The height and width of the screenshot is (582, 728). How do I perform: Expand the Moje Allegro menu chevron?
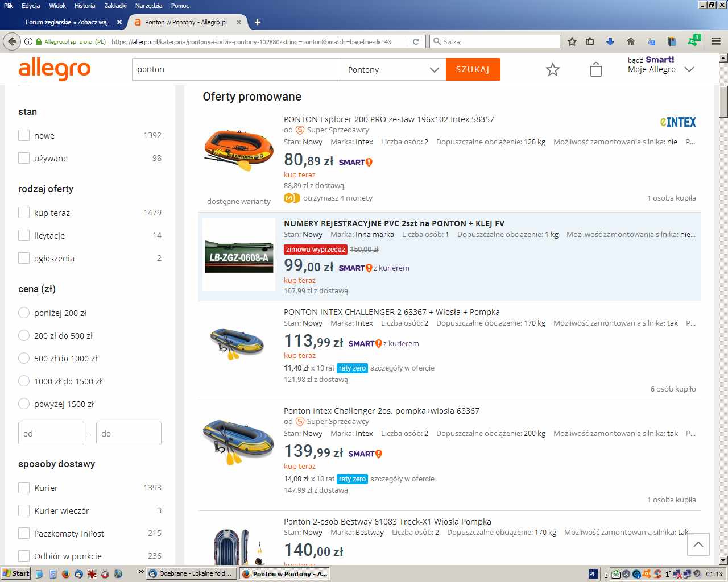pos(689,69)
